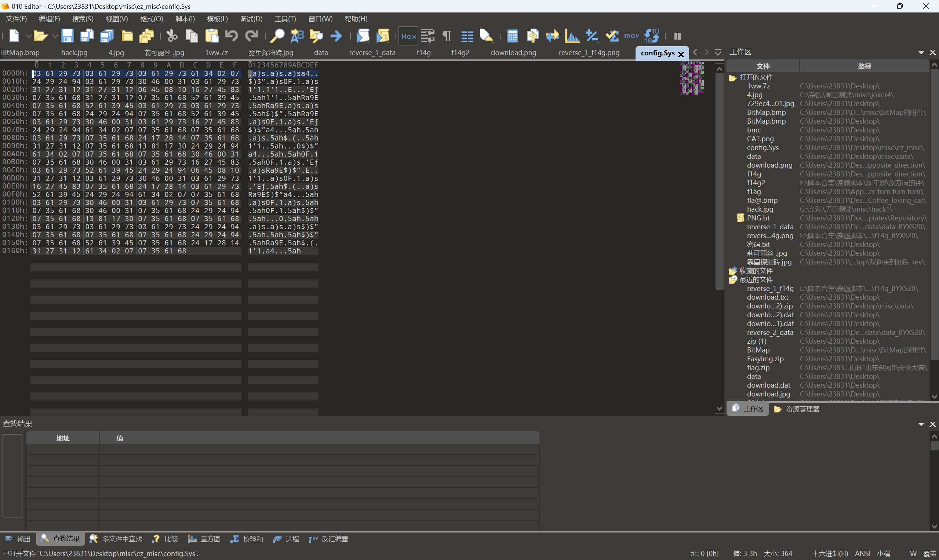
Task: Open Replace with the AB icon
Action: (x=297, y=36)
